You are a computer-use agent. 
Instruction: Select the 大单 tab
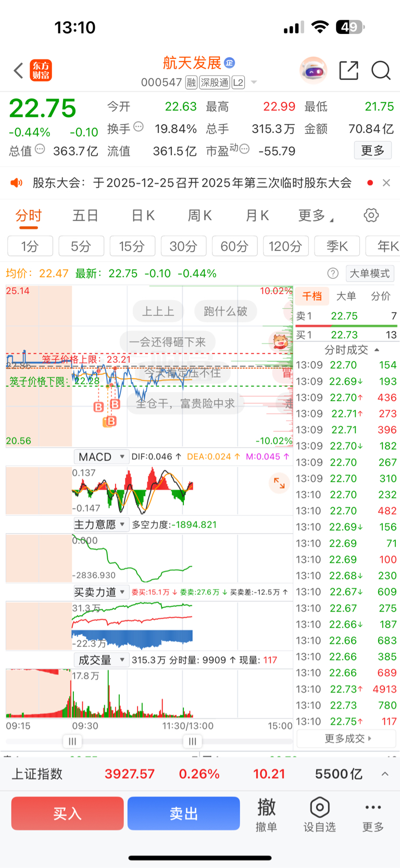[x=346, y=296]
